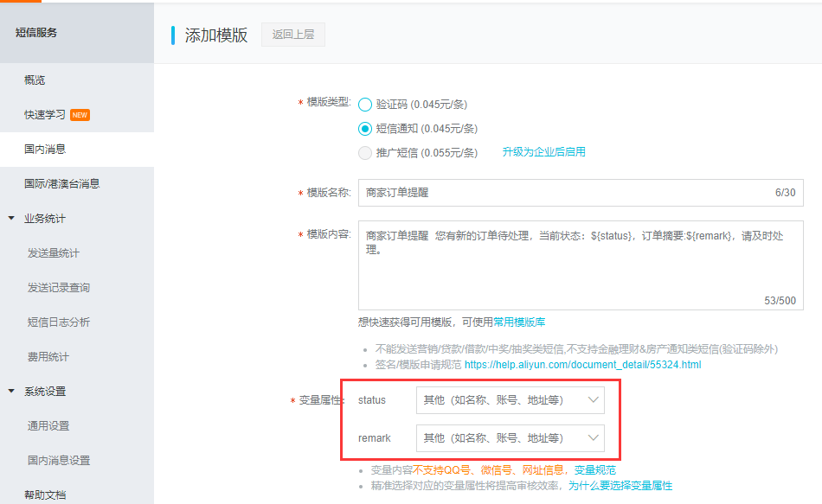822x504 pixels.
Task: Click the 变量规范 link
Action: [595, 470]
